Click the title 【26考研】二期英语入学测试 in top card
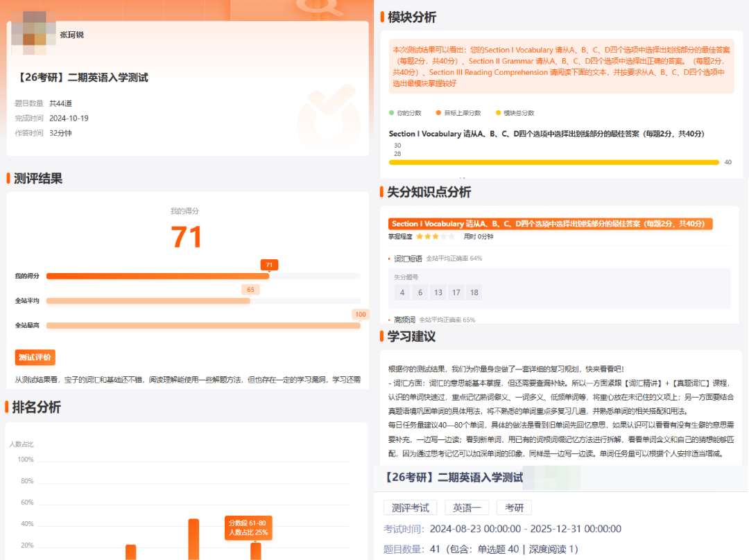This screenshot has height=560, width=749. [82, 78]
